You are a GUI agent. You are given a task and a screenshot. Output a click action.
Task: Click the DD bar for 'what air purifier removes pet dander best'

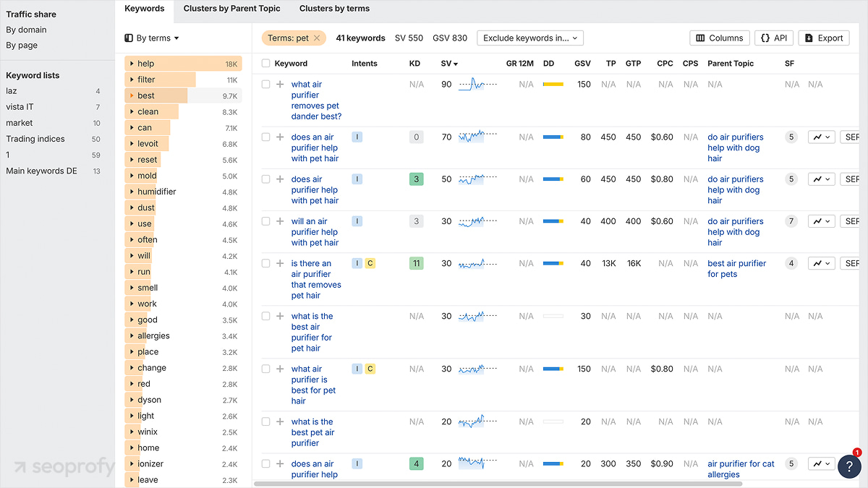[x=553, y=85]
